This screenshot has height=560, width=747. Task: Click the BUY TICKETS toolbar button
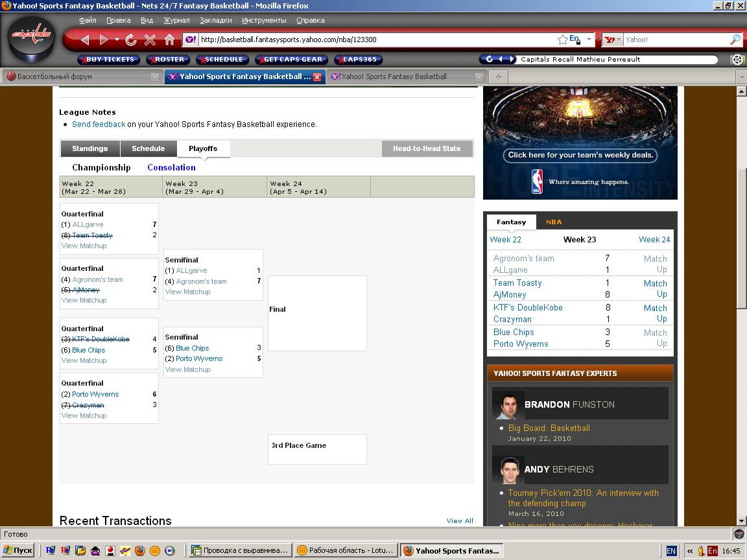pyautogui.click(x=109, y=60)
